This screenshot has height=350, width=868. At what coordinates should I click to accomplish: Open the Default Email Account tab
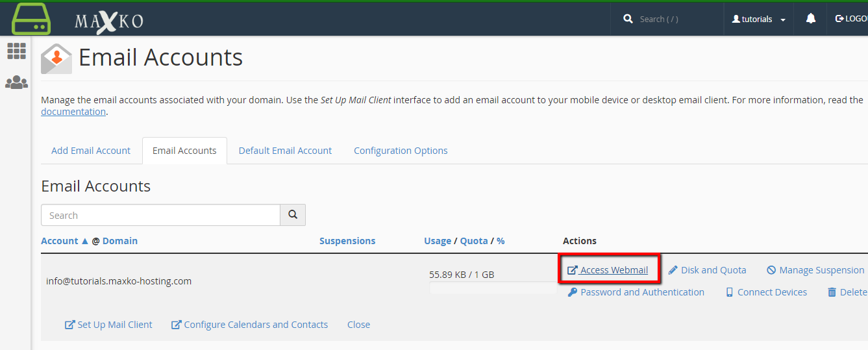[x=285, y=151]
